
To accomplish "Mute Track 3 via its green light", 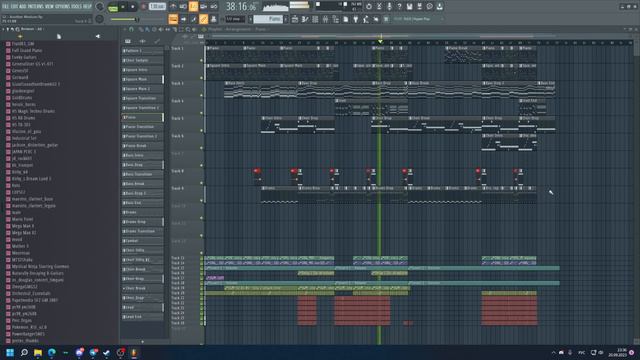I will click(x=201, y=96).
